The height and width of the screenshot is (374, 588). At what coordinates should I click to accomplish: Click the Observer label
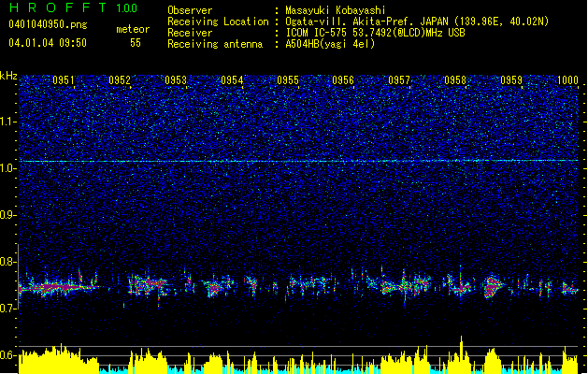(190, 10)
